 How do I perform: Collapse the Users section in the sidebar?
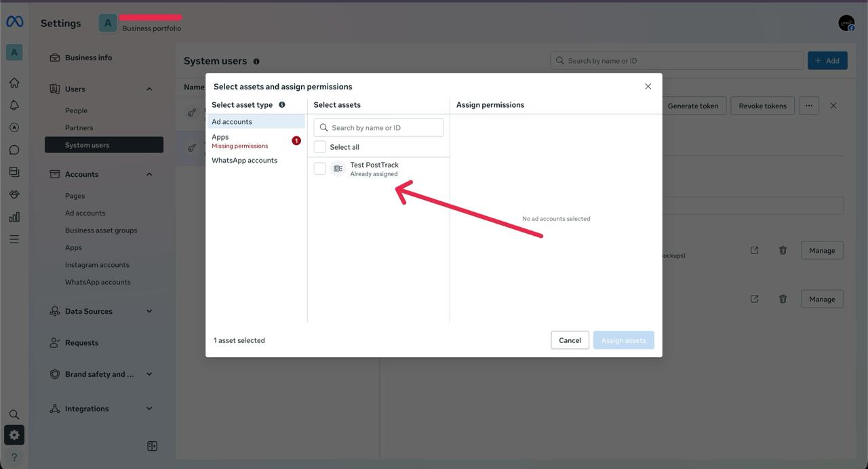click(x=149, y=88)
